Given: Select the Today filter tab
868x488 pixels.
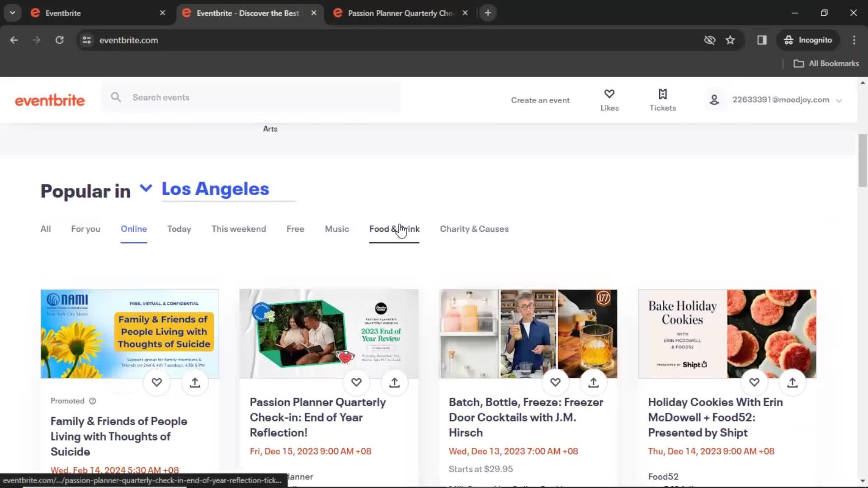Looking at the screenshot, I should (179, 229).
